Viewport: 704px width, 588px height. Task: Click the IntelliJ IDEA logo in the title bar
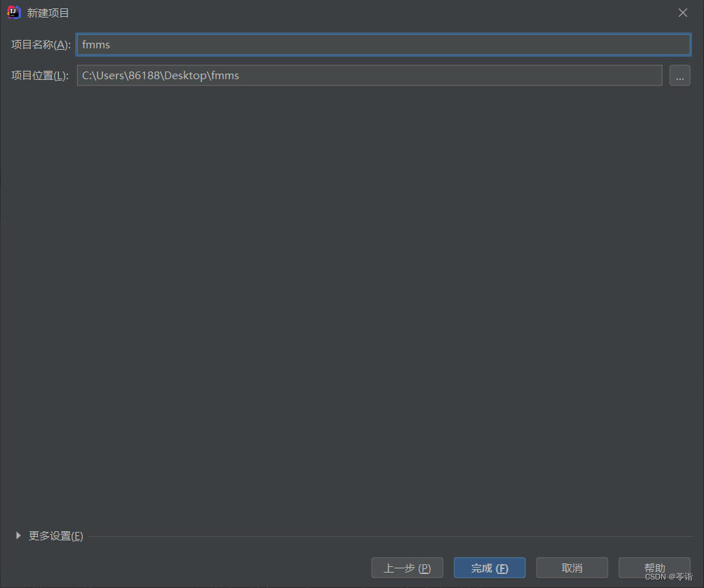point(14,13)
